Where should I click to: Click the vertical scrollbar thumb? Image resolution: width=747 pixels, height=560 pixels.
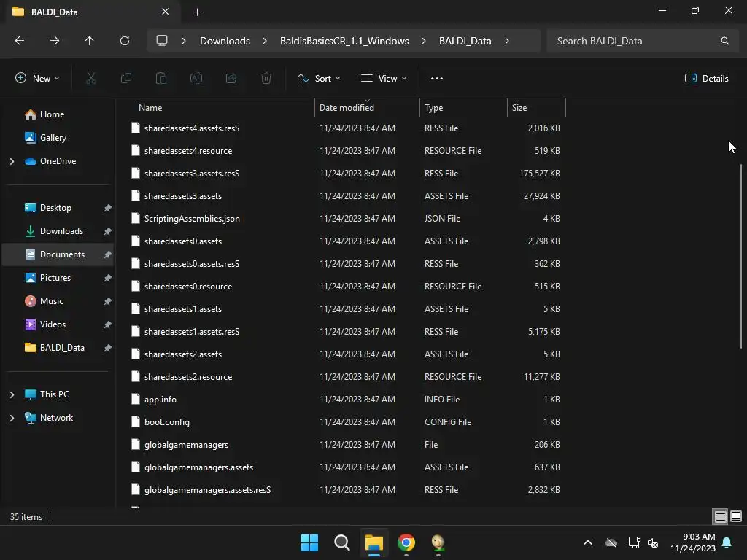click(x=741, y=256)
